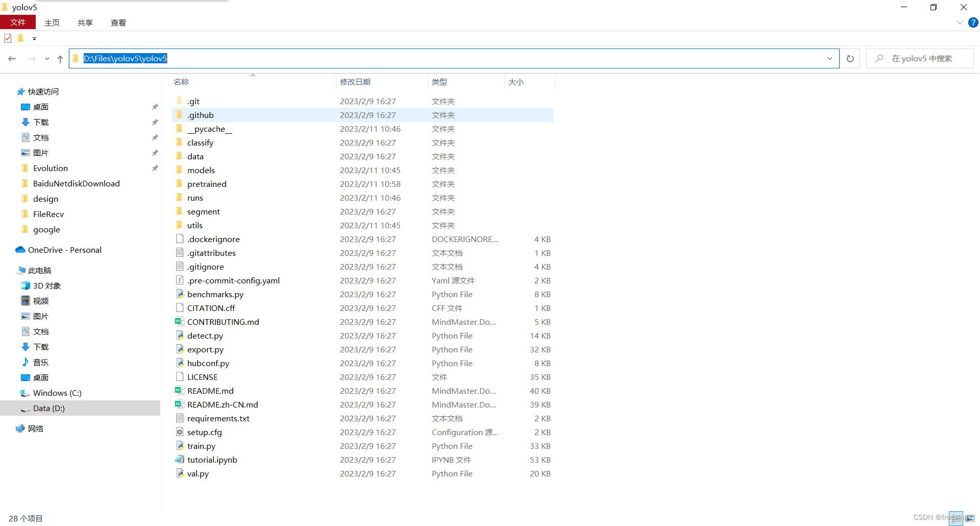Open the 共享 ribbon tab
The height and width of the screenshot is (526, 980).
pyautogui.click(x=85, y=22)
